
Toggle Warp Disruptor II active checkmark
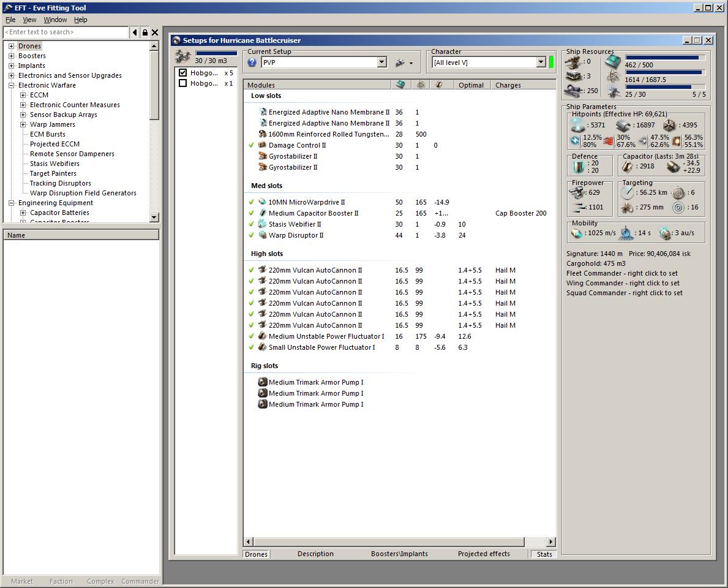coord(251,235)
